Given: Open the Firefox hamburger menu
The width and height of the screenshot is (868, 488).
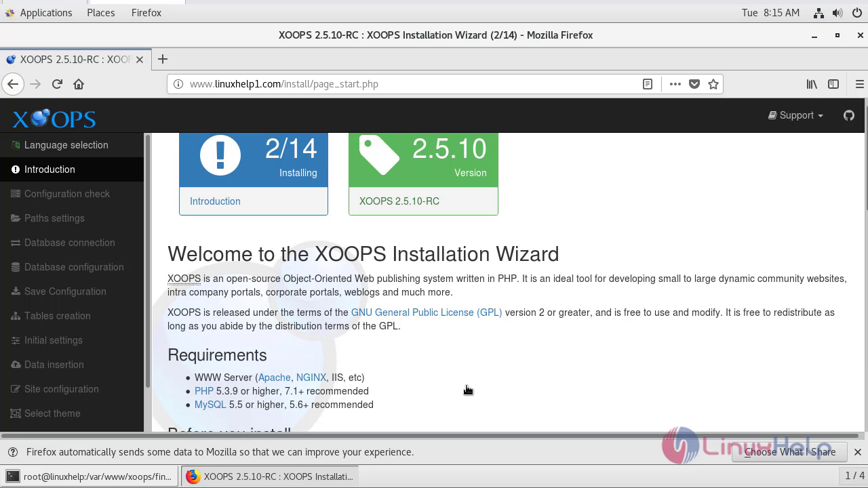Looking at the screenshot, I should pos(859,84).
